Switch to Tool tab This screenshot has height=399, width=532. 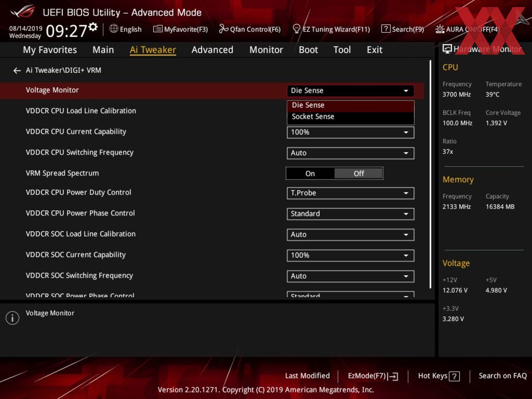coord(342,50)
